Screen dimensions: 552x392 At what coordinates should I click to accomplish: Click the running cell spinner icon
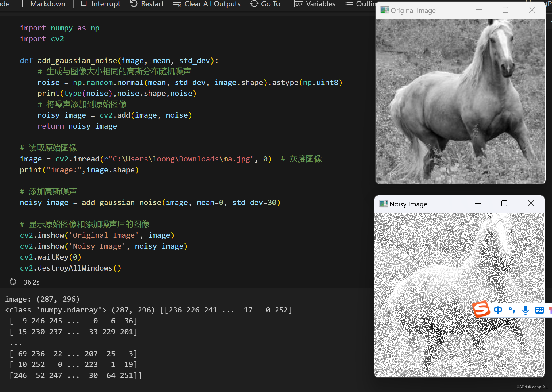(x=13, y=282)
